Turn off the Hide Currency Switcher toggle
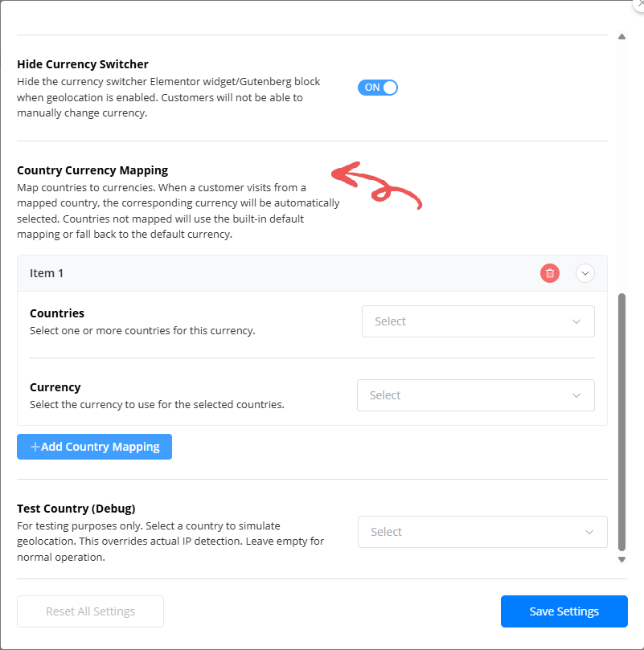Image resolution: width=644 pixels, height=650 pixels. [x=378, y=88]
